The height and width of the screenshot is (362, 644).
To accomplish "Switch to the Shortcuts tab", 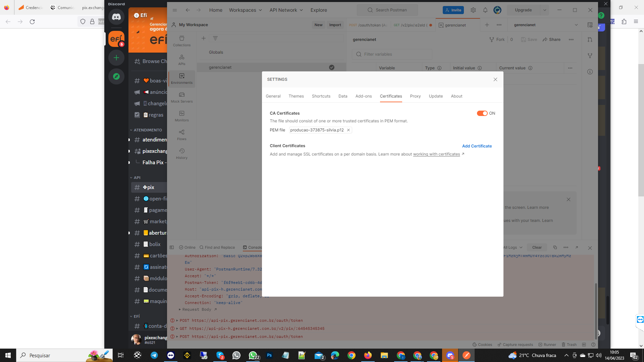I will (x=321, y=96).
